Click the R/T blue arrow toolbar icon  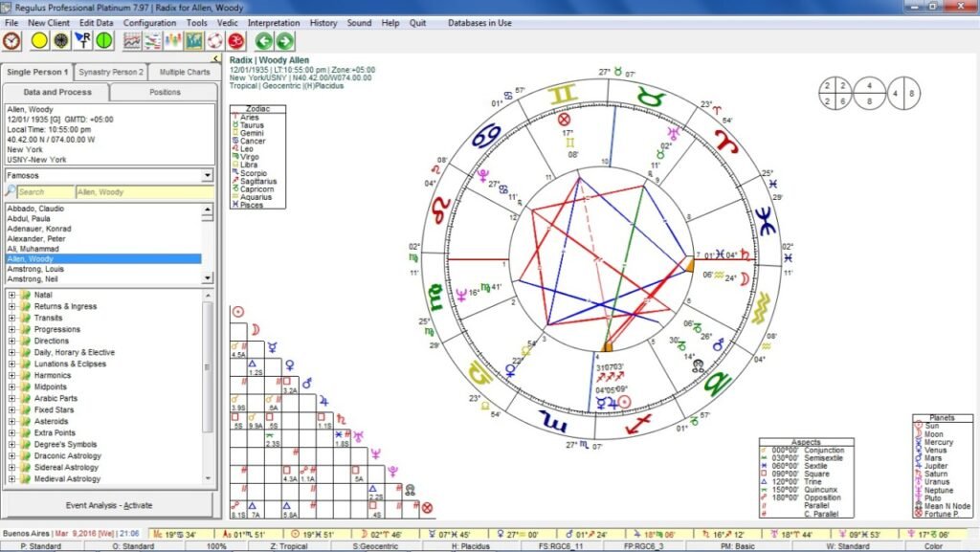pos(82,41)
